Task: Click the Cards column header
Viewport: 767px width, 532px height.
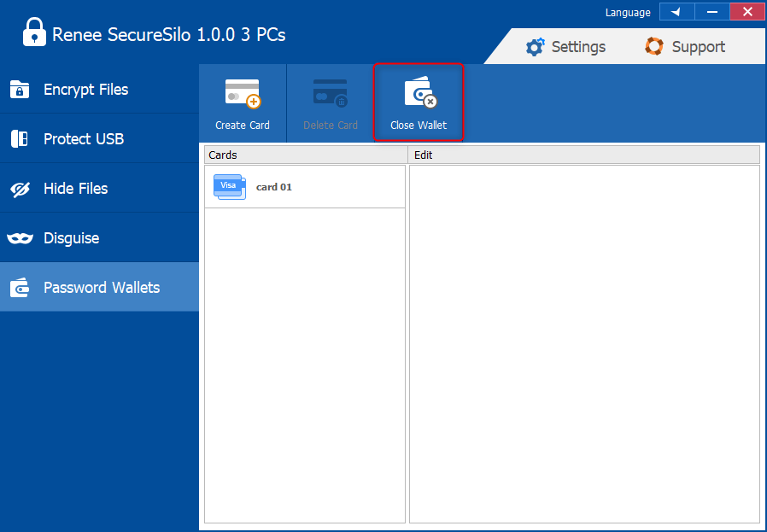Action: [x=305, y=155]
